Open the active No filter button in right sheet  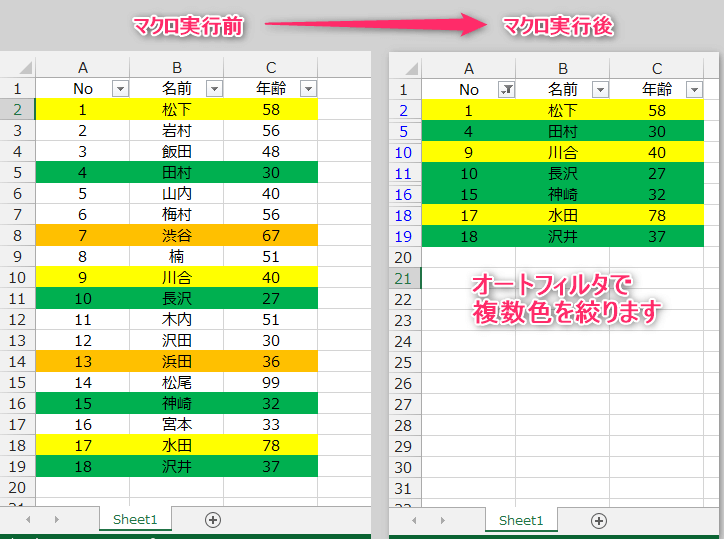click(x=507, y=89)
